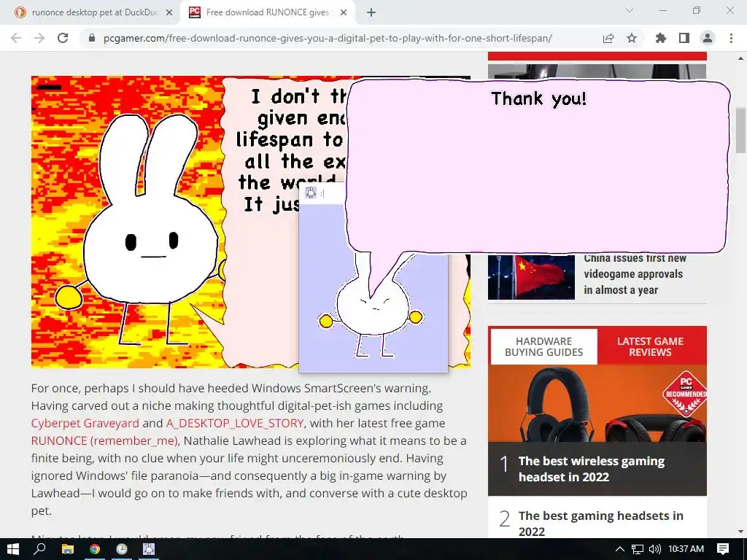The height and width of the screenshot is (560, 747).
Task: Go back using the browser back arrow
Action: point(16,38)
